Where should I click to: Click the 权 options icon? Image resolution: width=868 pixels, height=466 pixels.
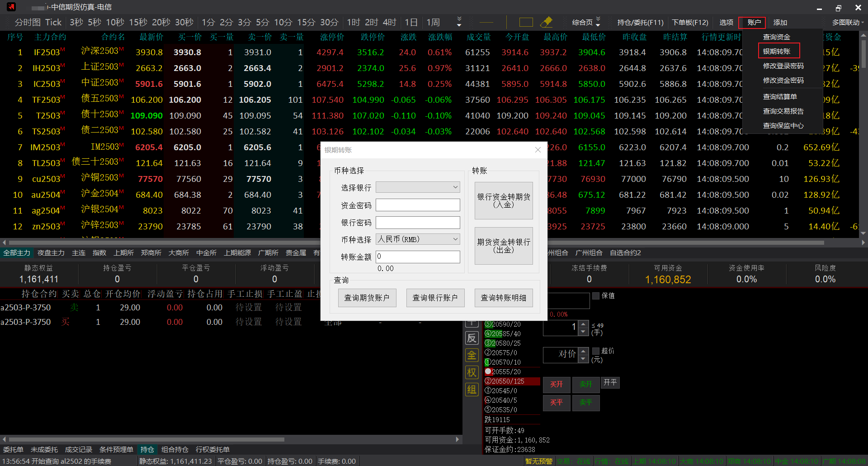472,372
